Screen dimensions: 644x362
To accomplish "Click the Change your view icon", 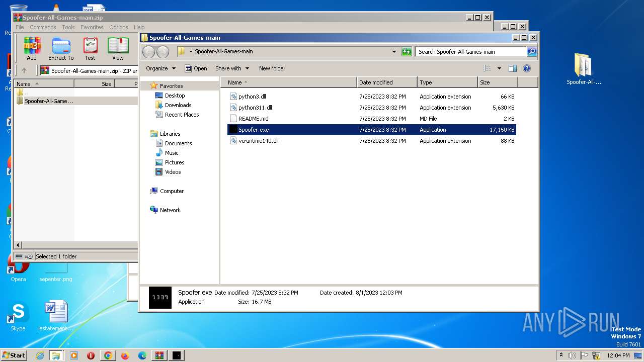I will tap(487, 68).
